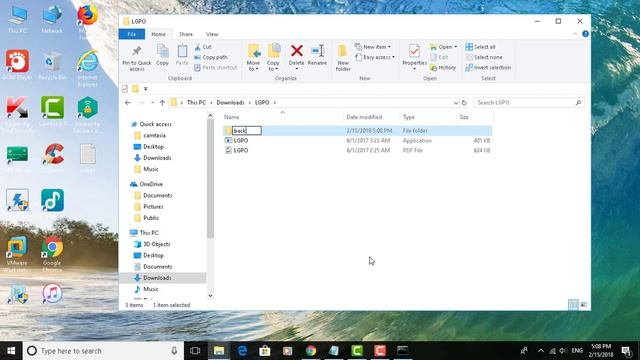Switch to the Home ribbon tab
This screenshot has width=640, height=360.
click(158, 34)
